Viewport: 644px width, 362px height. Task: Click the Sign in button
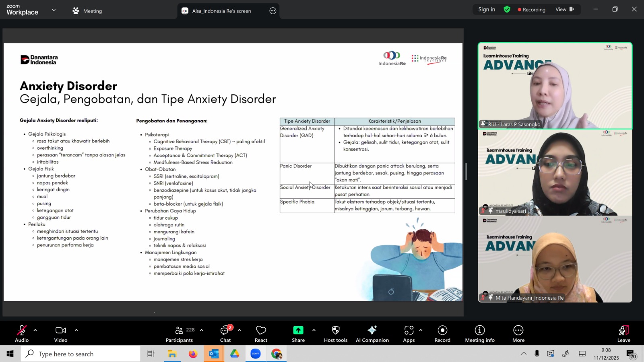487,10
